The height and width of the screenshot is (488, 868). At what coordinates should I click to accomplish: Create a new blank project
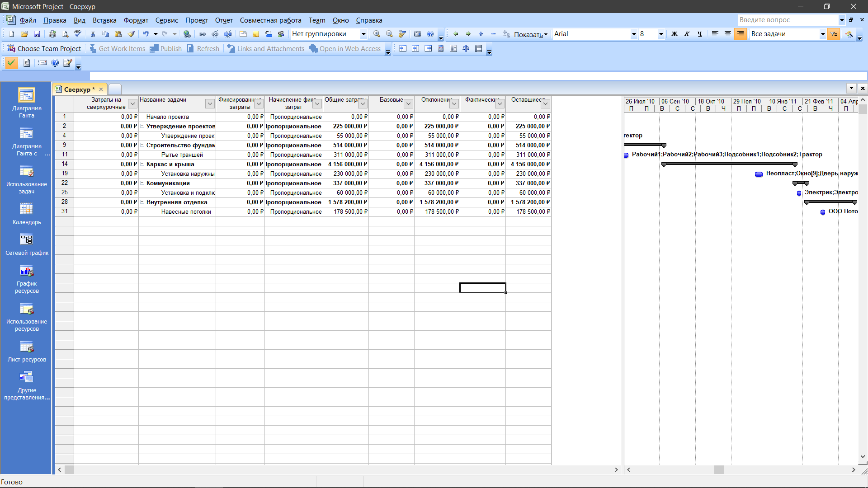click(x=12, y=34)
